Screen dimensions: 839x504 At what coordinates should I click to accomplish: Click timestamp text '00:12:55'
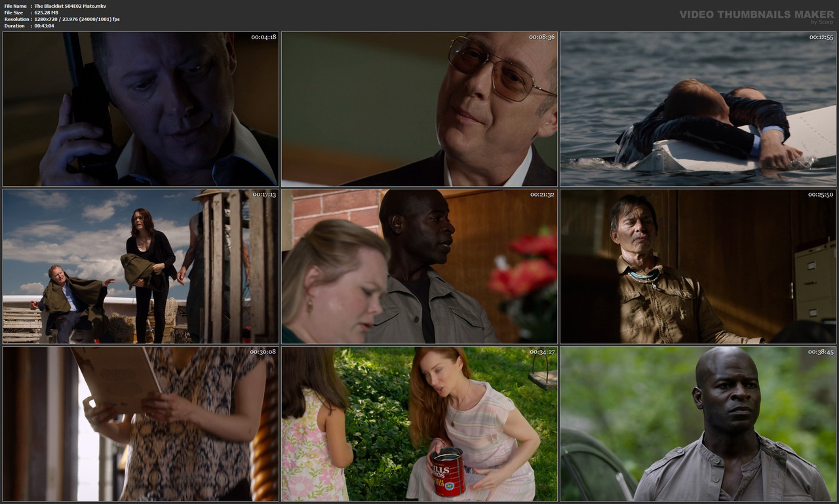(821, 37)
